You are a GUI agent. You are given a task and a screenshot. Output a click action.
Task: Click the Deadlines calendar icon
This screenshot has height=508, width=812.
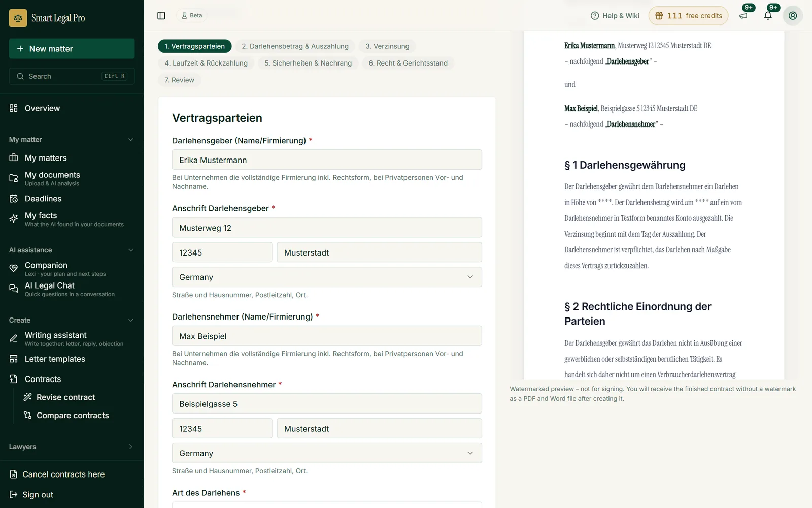point(14,199)
